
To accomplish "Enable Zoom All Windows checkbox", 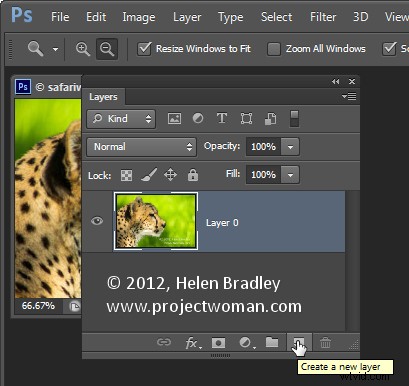I will 274,49.
